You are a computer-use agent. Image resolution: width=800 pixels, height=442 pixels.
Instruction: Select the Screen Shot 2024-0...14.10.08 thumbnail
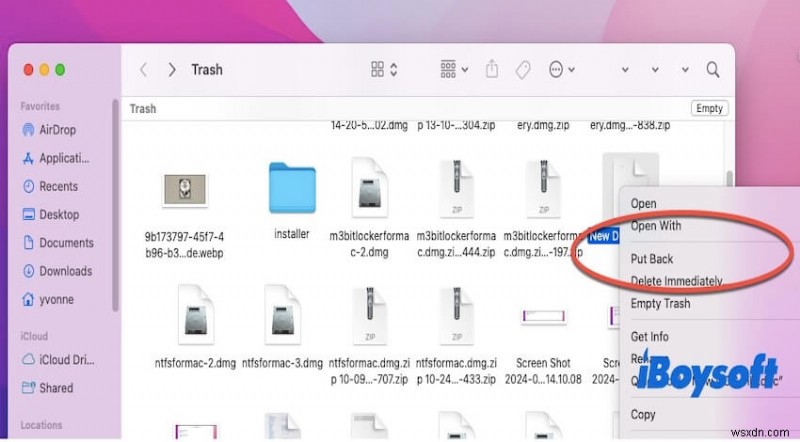(x=543, y=316)
